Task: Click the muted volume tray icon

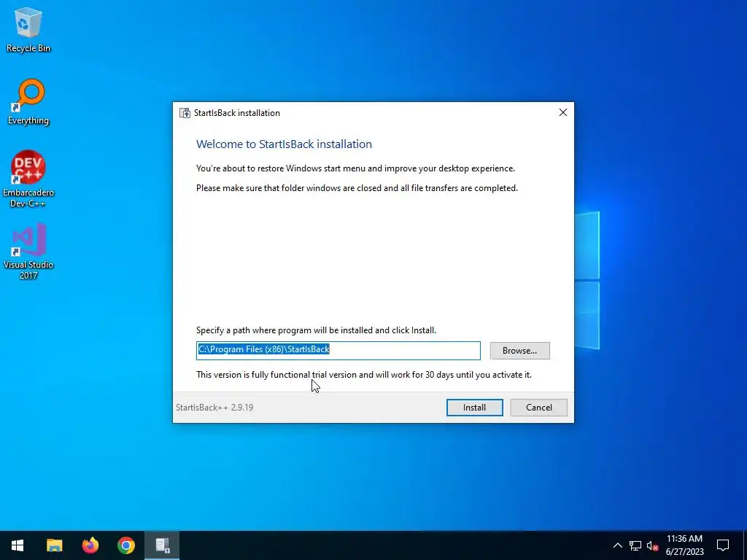Action: coord(652,545)
